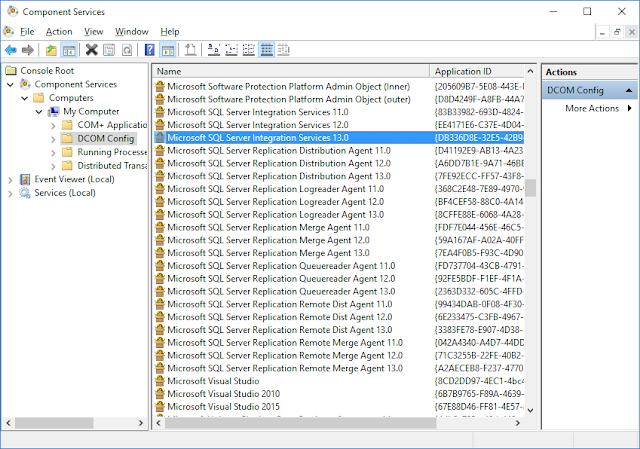Select Software Protection Platform Admin Object (outer)

point(289,99)
